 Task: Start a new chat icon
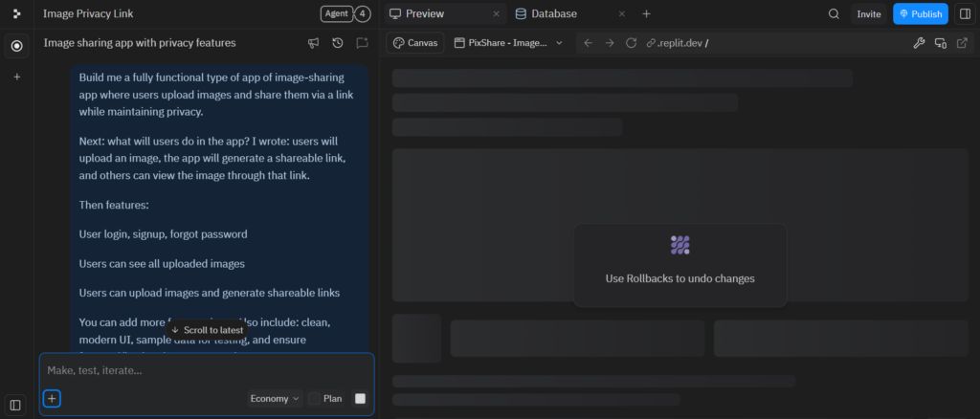pos(362,43)
